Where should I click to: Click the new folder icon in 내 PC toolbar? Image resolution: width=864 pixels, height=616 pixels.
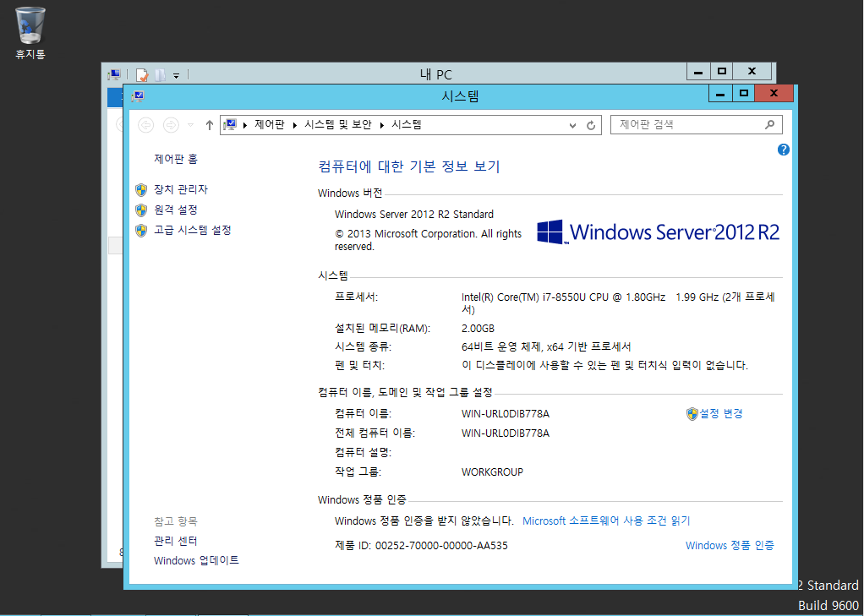point(161,75)
